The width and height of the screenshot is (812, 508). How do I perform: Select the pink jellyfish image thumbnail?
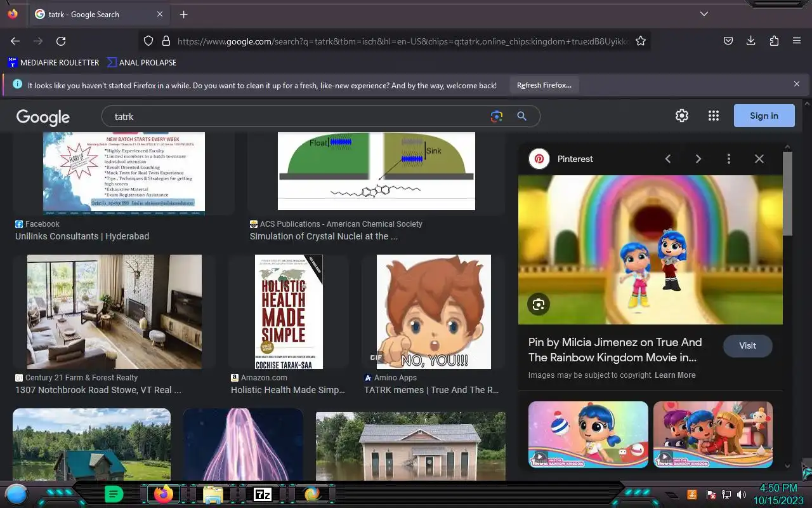[243, 444]
